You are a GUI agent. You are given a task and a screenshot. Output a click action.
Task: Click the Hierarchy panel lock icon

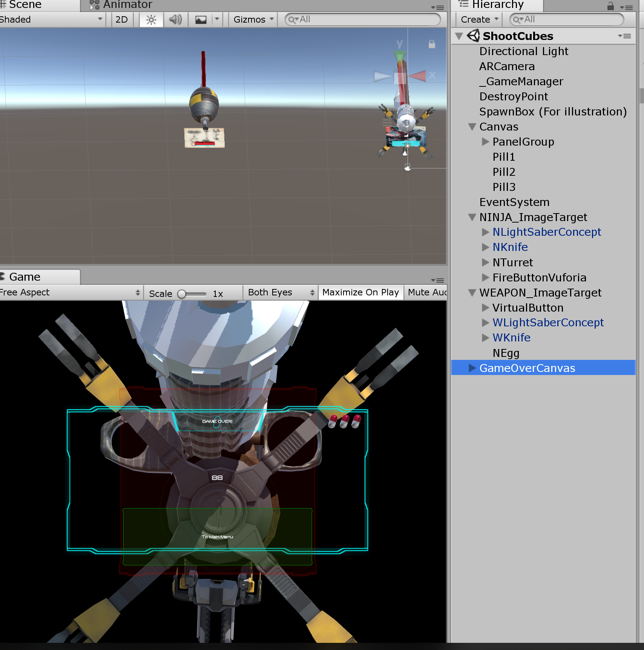610,6
